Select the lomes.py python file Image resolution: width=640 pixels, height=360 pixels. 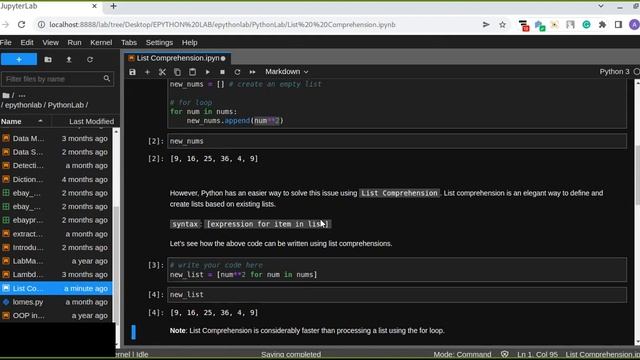(x=56, y=302)
